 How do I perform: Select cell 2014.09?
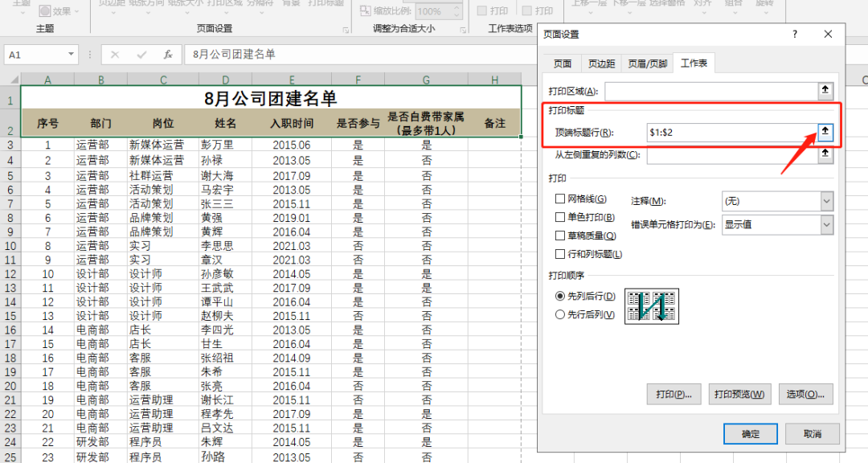click(292, 358)
